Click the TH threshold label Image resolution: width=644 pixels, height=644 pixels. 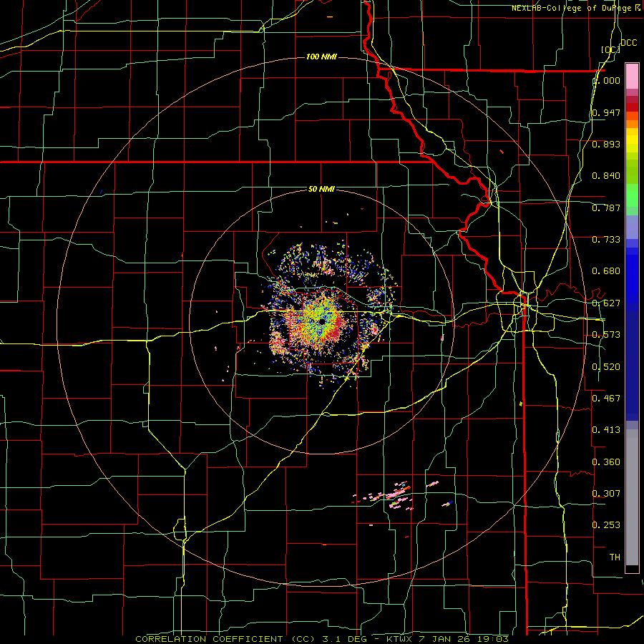615,557
